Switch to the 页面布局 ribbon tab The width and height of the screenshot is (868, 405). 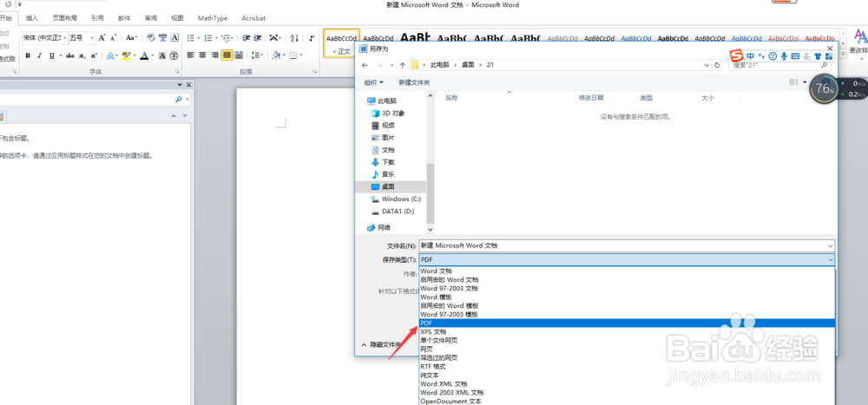coord(65,18)
